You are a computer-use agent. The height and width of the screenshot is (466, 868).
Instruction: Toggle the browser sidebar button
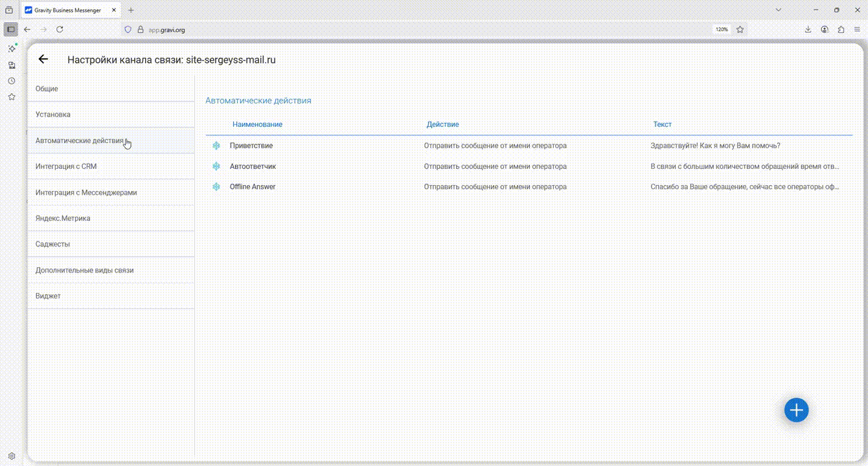(x=11, y=30)
